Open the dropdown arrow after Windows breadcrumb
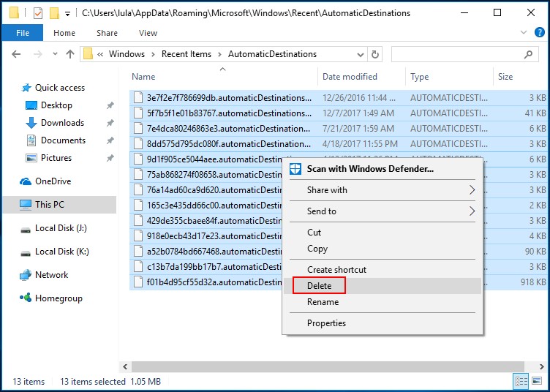The width and height of the screenshot is (550, 392). pyautogui.click(x=154, y=54)
